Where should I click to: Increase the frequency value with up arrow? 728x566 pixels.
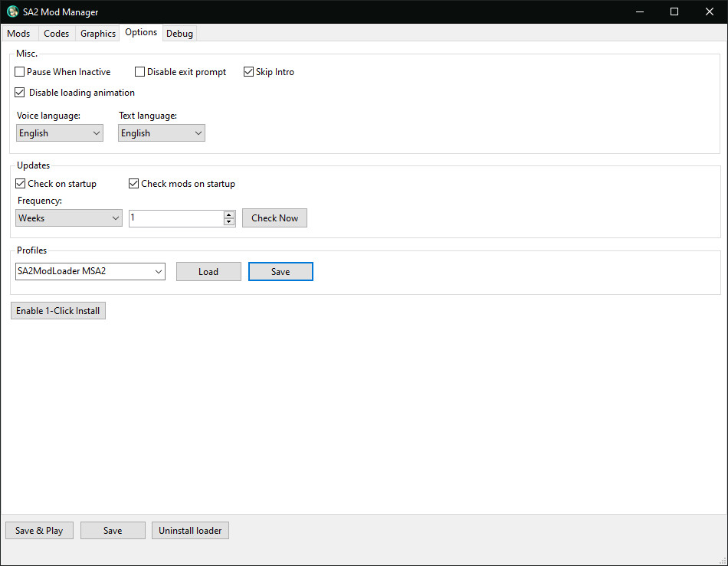tap(229, 214)
